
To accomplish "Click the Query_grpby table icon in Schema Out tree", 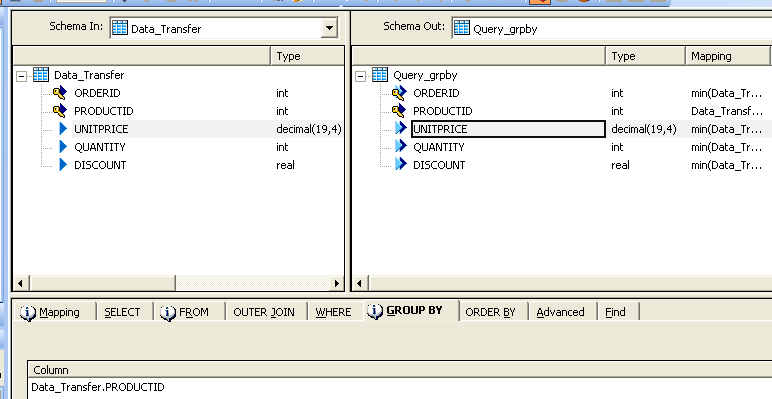I will coord(380,75).
